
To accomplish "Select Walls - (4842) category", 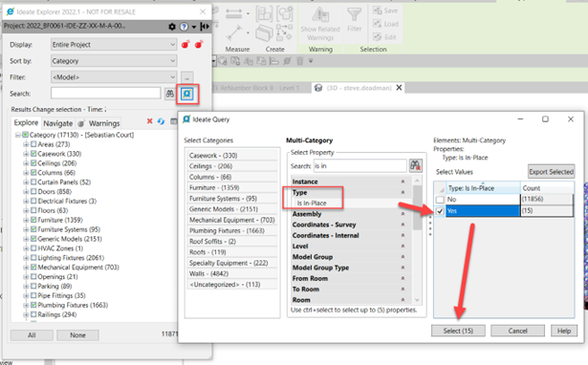I will pyautogui.click(x=232, y=273).
